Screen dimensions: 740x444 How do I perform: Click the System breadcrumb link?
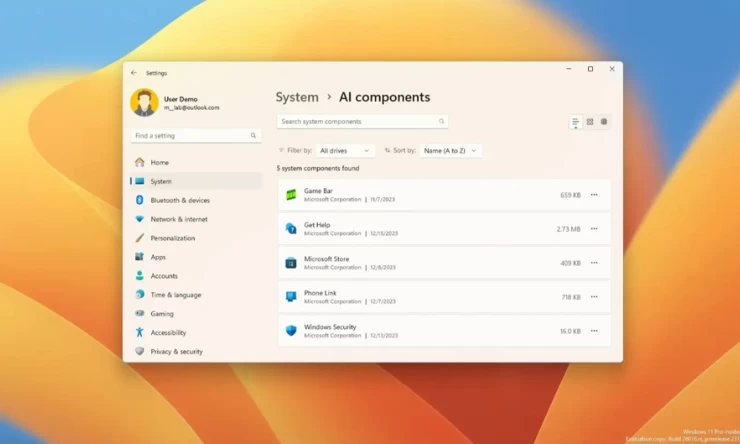click(x=297, y=97)
